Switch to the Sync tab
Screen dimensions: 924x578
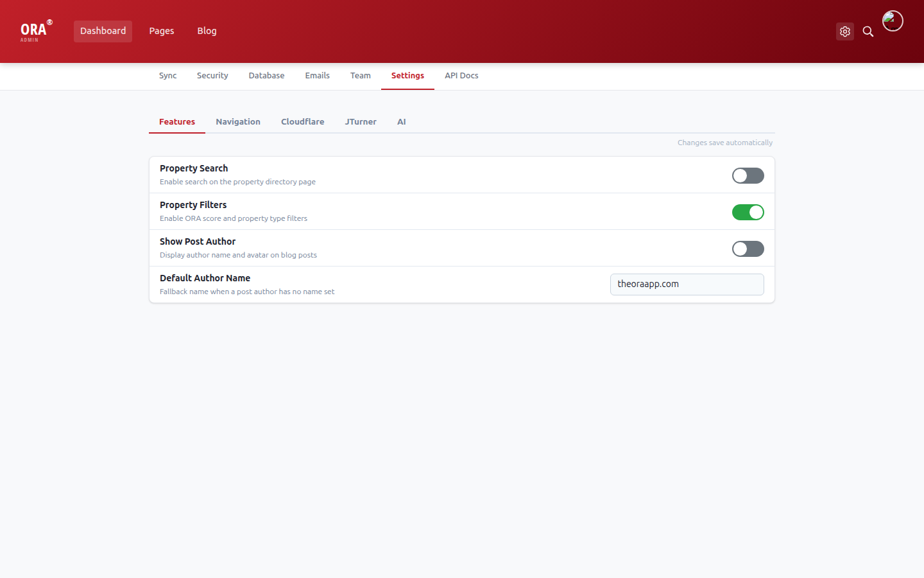pos(167,76)
